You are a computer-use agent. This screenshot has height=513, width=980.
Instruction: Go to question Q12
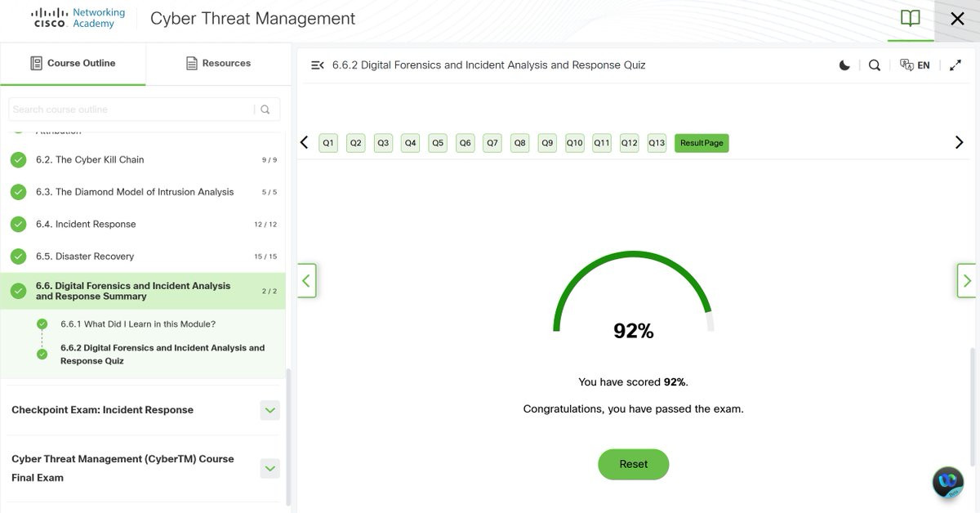(629, 143)
